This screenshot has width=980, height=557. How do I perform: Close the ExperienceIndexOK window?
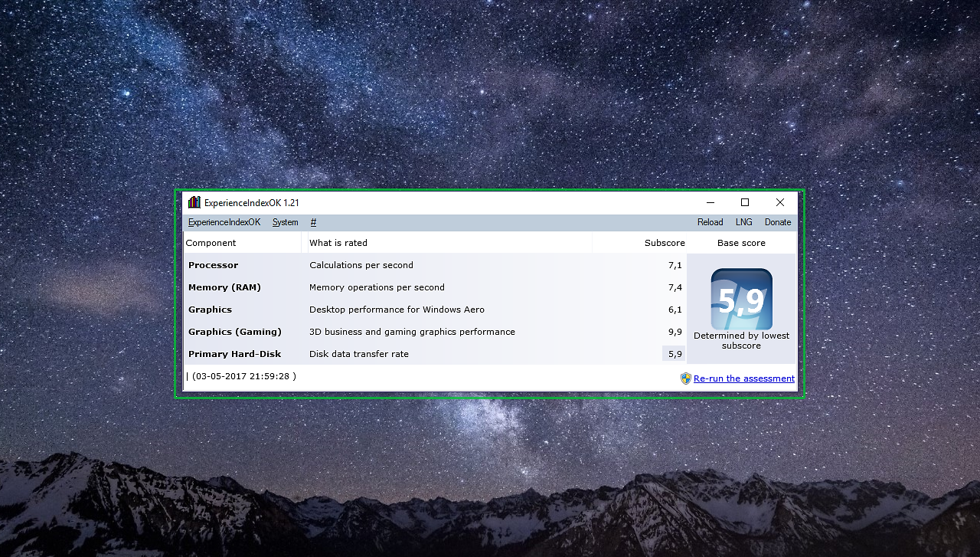pyautogui.click(x=780, y=202)
